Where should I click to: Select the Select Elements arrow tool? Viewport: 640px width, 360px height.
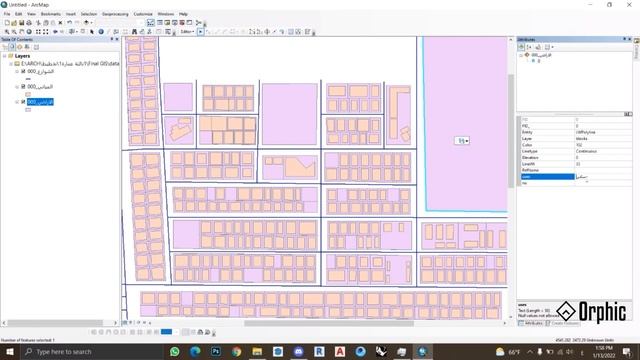tap(92, 32)
